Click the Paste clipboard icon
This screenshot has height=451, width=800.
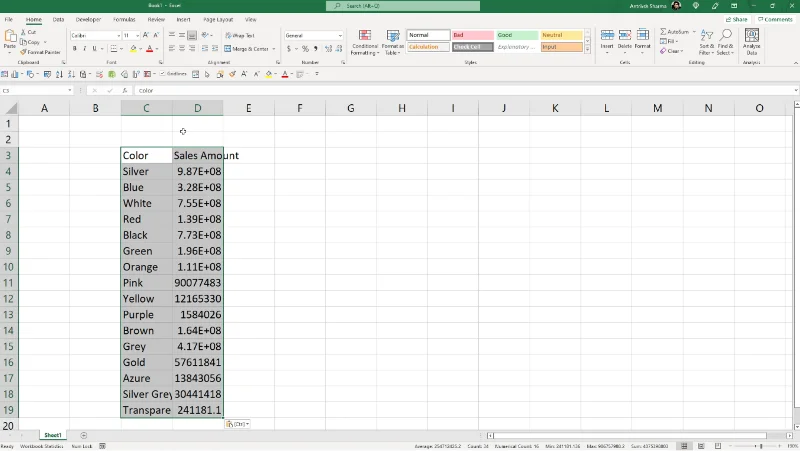10,37
